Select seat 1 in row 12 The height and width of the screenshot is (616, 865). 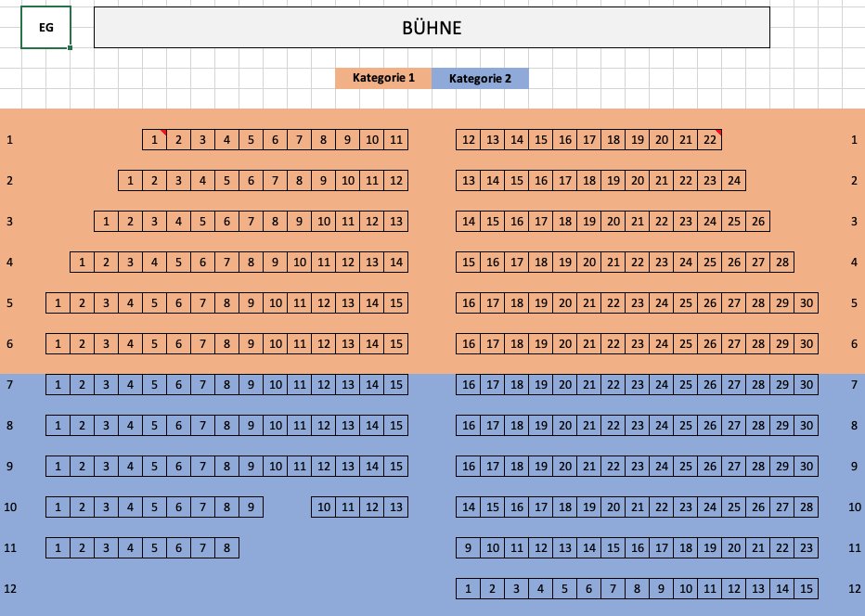coord(469,589)
